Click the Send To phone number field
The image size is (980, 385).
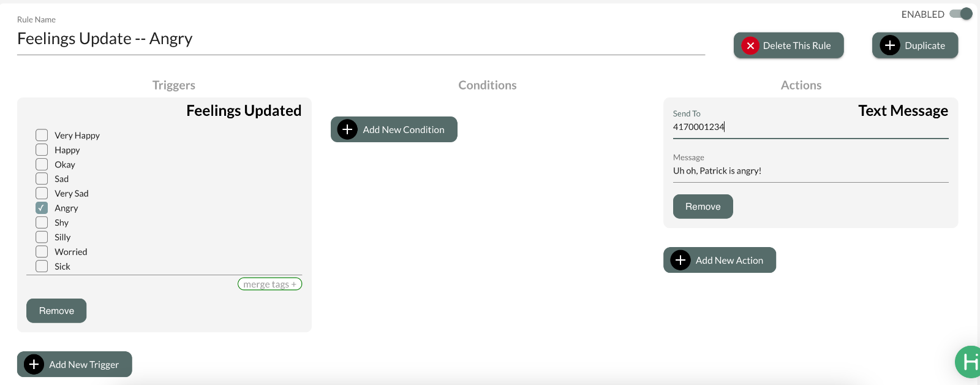(x=810, y=127)
